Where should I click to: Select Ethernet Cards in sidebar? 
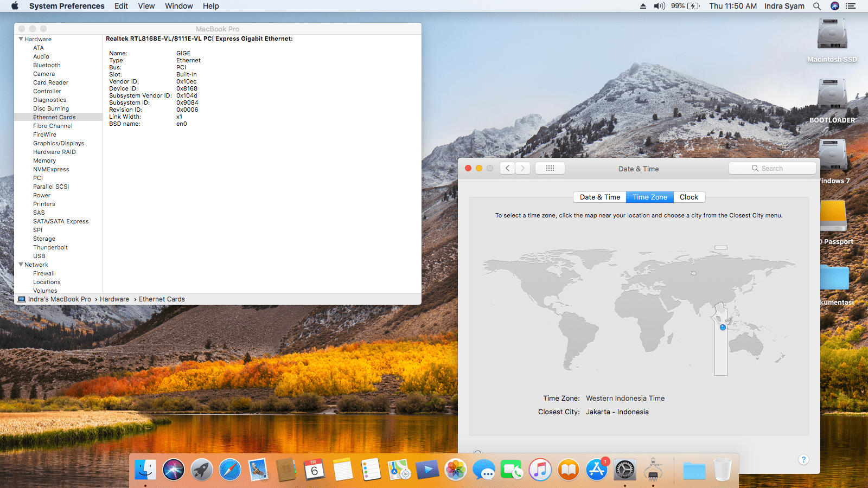coord(58,117)
